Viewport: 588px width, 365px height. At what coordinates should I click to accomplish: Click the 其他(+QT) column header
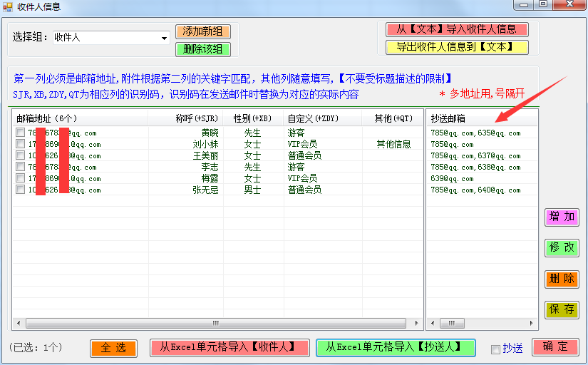tap(393, 118)
